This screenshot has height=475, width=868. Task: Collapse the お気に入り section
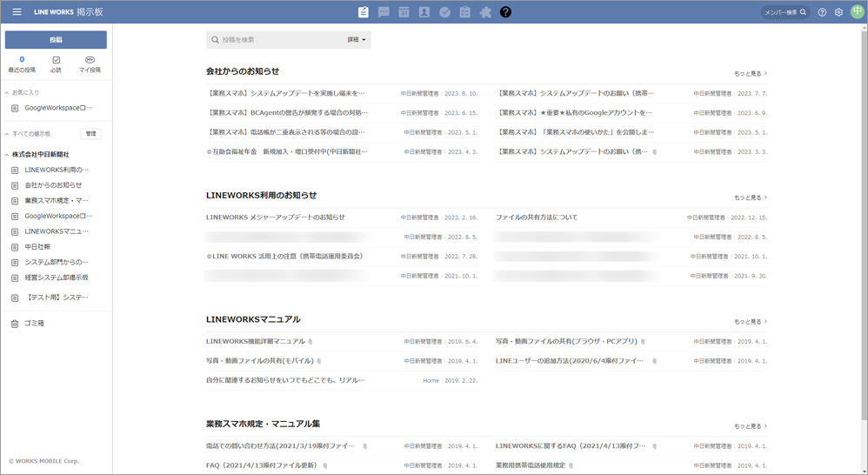(7, 92)
